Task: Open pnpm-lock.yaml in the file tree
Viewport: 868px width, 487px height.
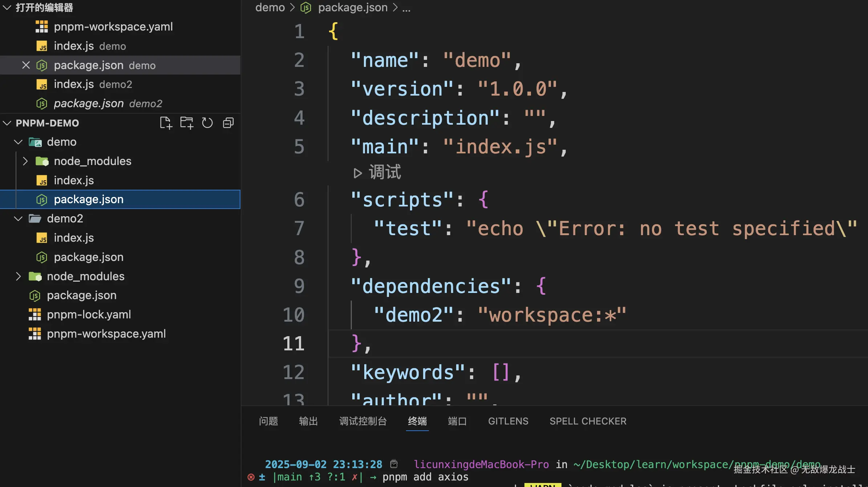Action: tap(89, 314)
